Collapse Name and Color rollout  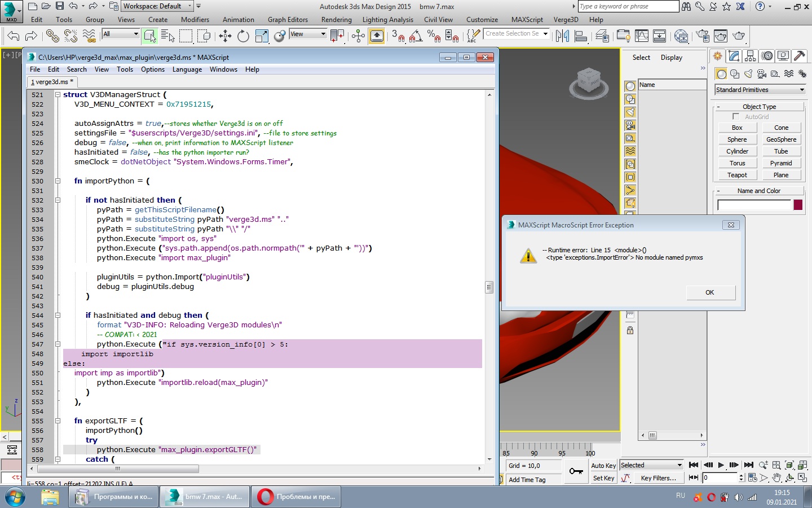click(x=759, y=191)
